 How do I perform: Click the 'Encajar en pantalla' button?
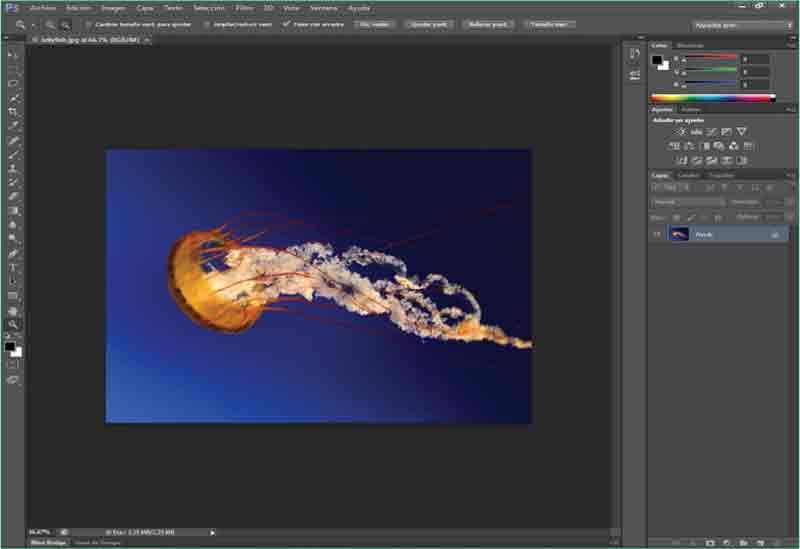point(428,24)
